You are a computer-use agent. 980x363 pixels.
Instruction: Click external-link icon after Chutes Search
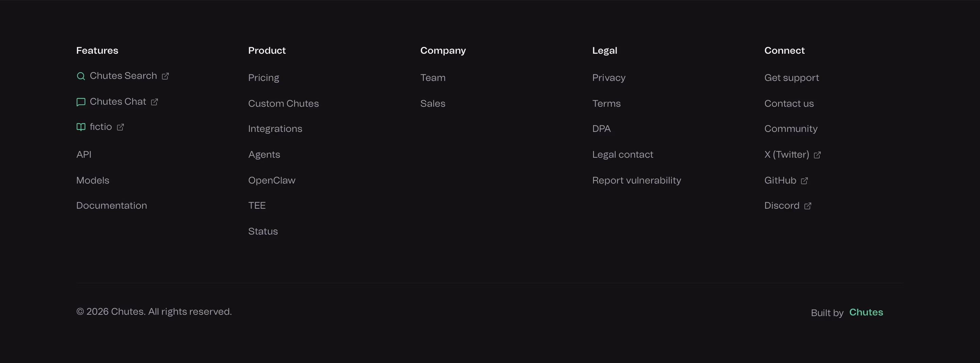[165, 76]
